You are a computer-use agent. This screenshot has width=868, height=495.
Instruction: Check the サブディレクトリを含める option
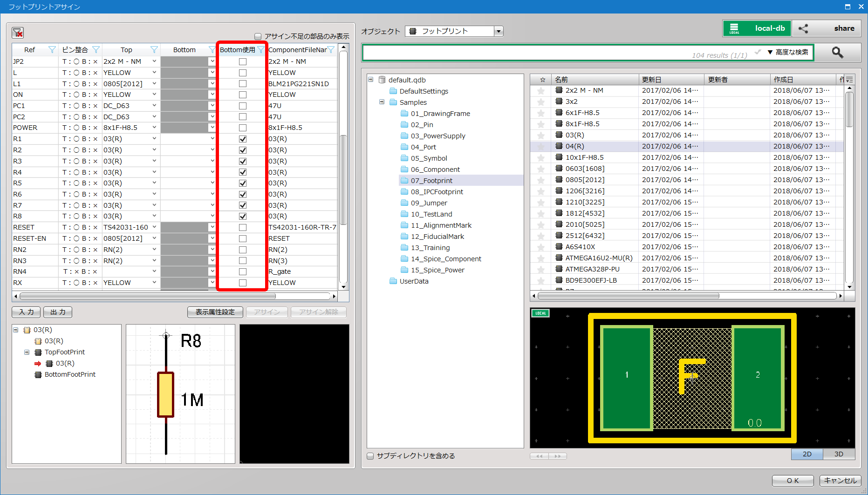pos(370,456)
